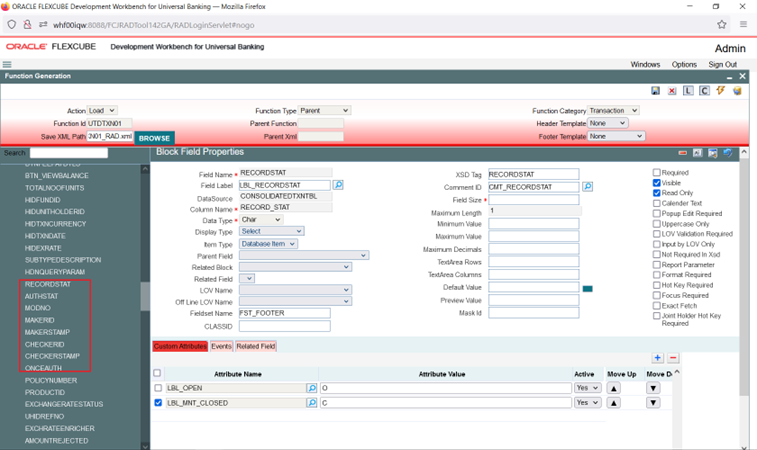757x450 pixels.
Task: Open the Header Template dropdown
Action: pyautogui.click(x=607, y=123)
